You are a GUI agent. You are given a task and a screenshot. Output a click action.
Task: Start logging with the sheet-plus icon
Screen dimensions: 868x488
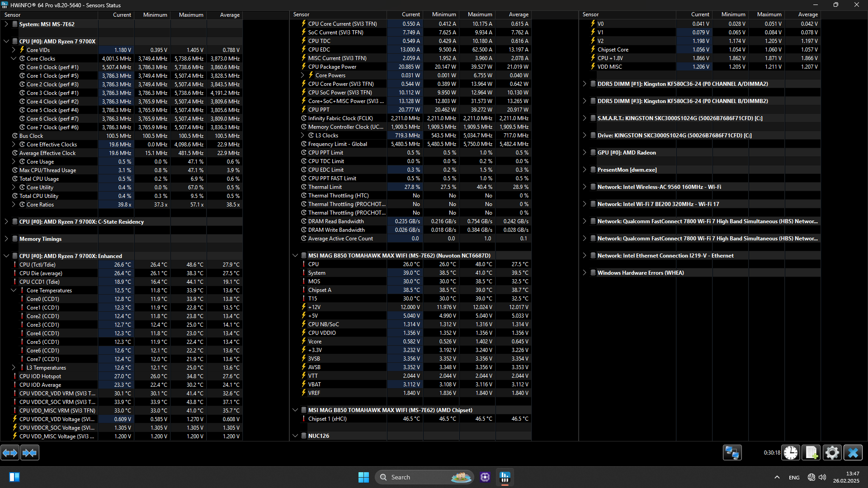coord(811,453)
